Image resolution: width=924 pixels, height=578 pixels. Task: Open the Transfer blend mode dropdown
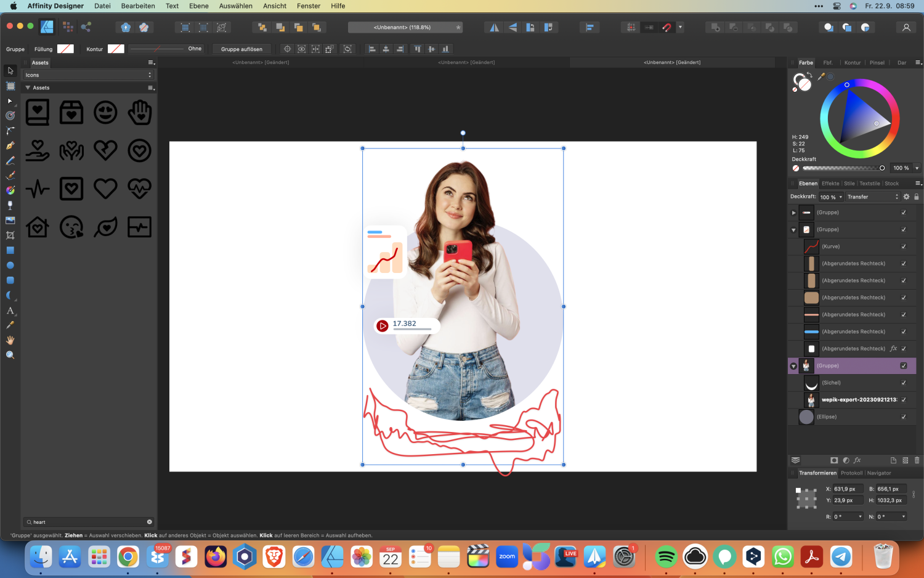(x=872, y=197)
